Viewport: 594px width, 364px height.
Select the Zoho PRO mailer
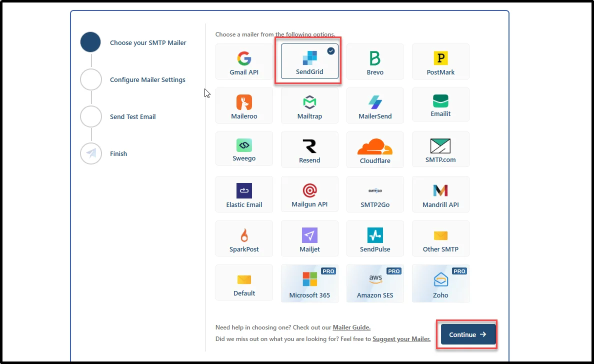click(x=440, y=283)
